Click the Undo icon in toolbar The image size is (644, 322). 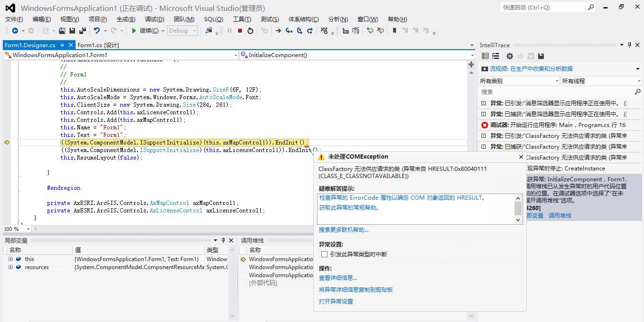96,31
